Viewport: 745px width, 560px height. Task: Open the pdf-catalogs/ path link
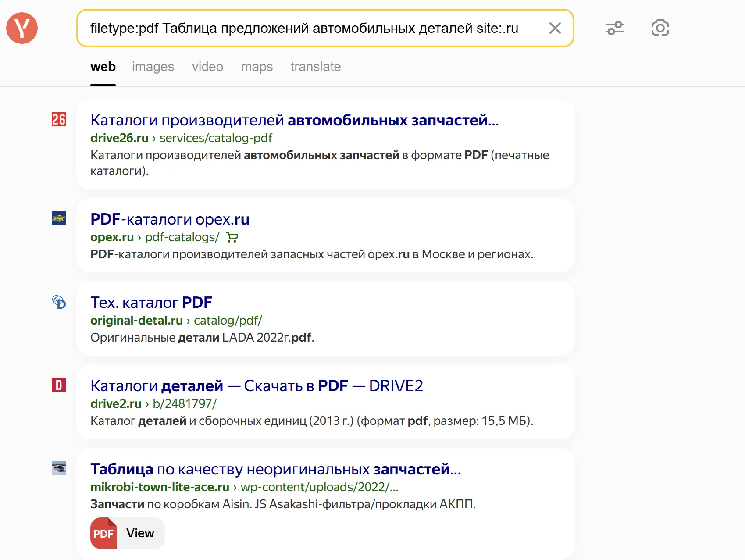click(182, 237)
